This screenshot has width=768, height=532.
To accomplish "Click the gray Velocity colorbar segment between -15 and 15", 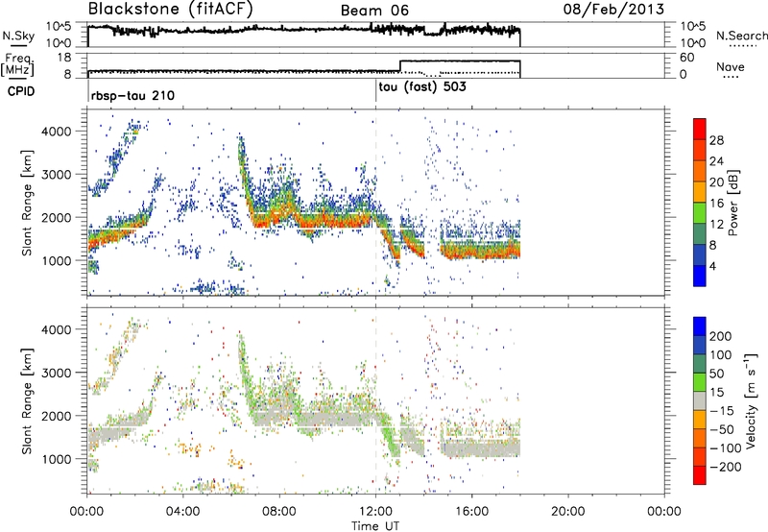I will click(x=700, y=400).
